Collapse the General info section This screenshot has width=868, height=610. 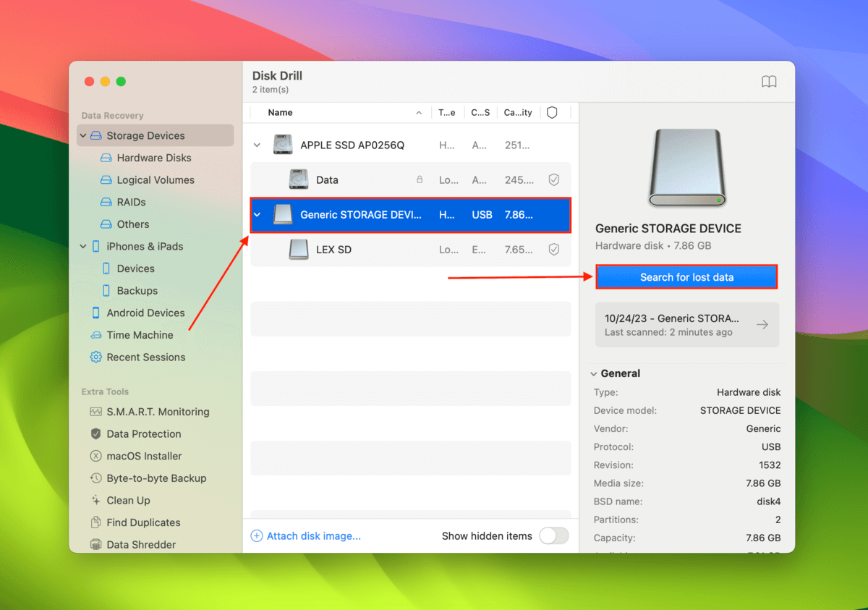pos(594,373)
